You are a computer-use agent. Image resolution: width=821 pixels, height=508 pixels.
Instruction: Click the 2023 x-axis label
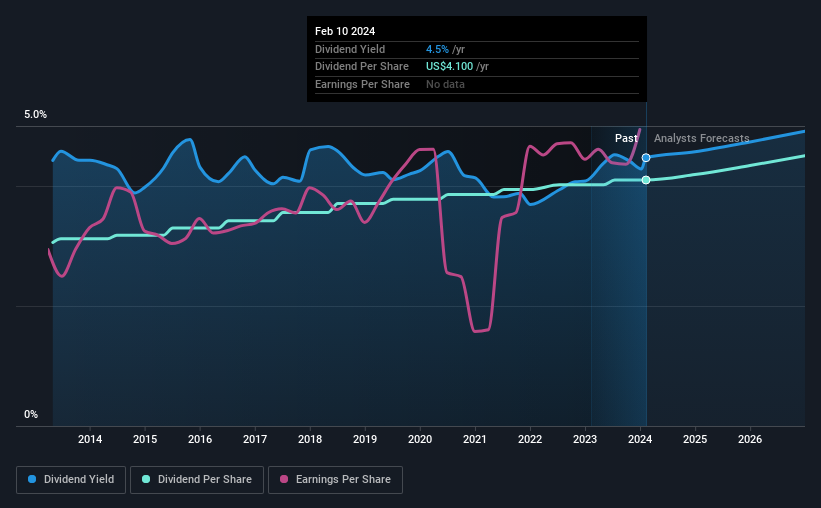pyautogui.click(x=585, y=439)
